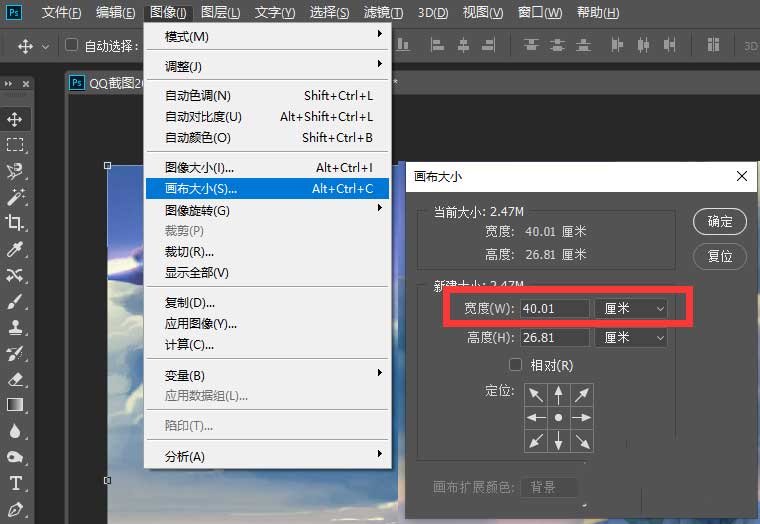The height and width of the screenshot is (524, 760).
Task: Select the Sponge tool
Action: point(15,457)
